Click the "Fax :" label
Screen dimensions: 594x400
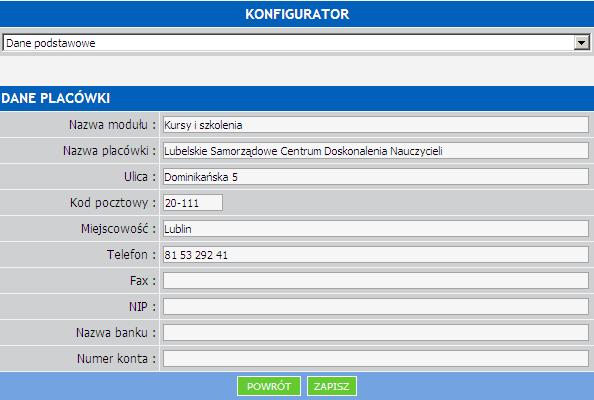pyautogui.click(x=143, y=281)
